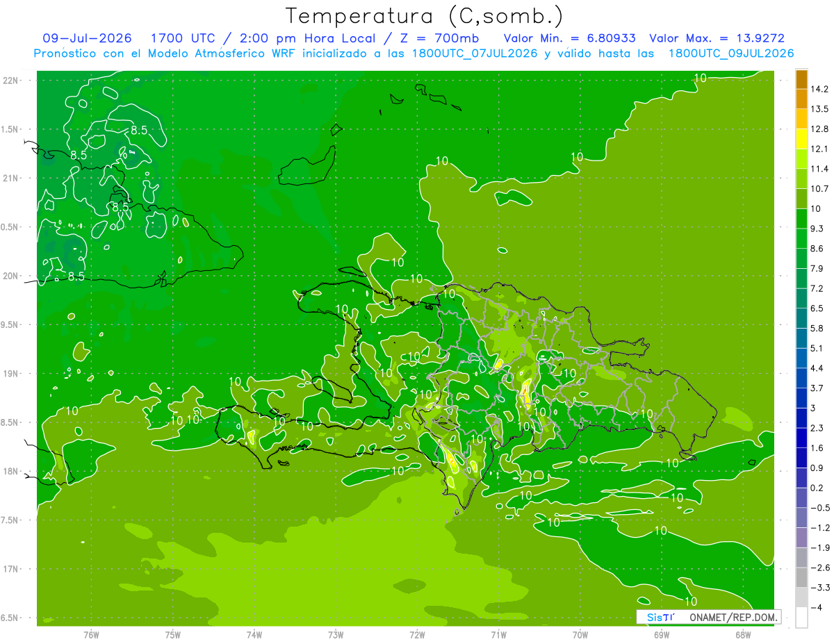Pick the gray swatch between -3.3 and -2.6
This screenshot has width=834, height=644.
point(801,577)
